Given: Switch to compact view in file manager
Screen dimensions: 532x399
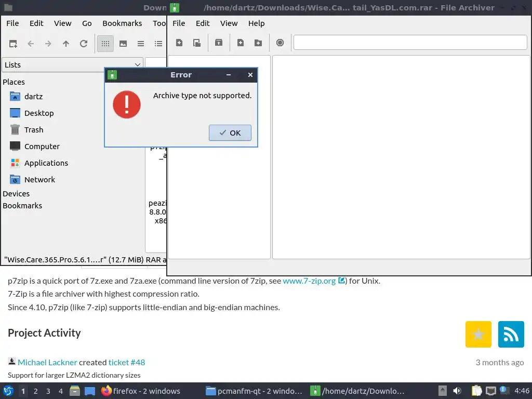Looking at the screenshot, I should pos(141,44).
